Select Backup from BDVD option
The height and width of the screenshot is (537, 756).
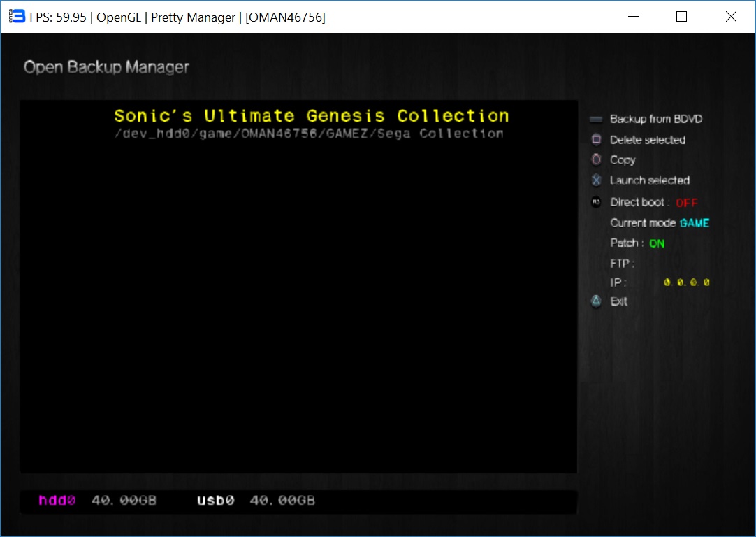click(x=655, y=119)
